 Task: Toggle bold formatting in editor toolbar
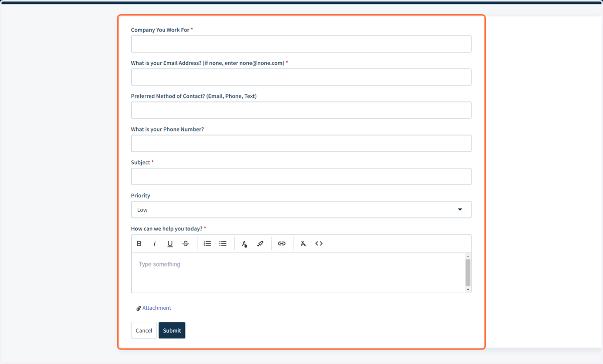[x=139, y=244]
